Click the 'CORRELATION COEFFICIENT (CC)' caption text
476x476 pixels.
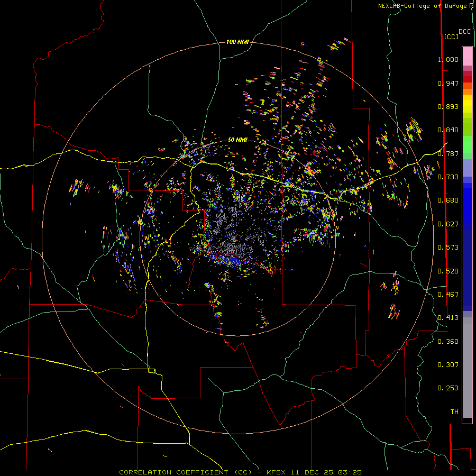(186, 472)
